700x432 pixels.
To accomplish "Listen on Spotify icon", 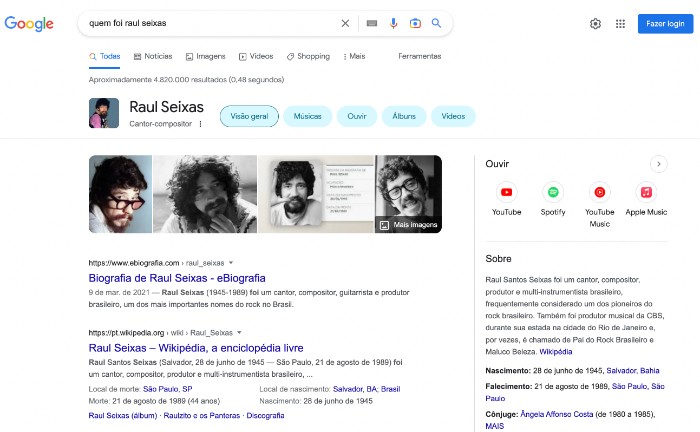I will click(553, 192).
